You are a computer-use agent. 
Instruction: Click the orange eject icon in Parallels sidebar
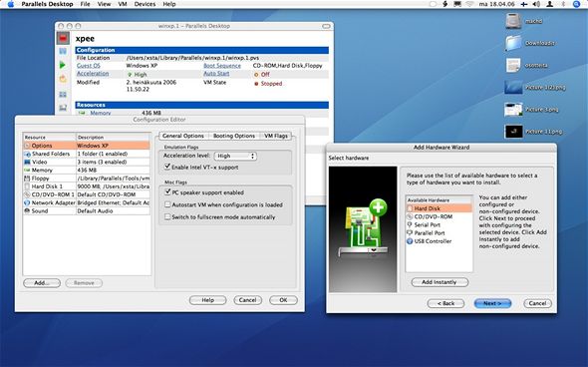(x=63, y=79)
